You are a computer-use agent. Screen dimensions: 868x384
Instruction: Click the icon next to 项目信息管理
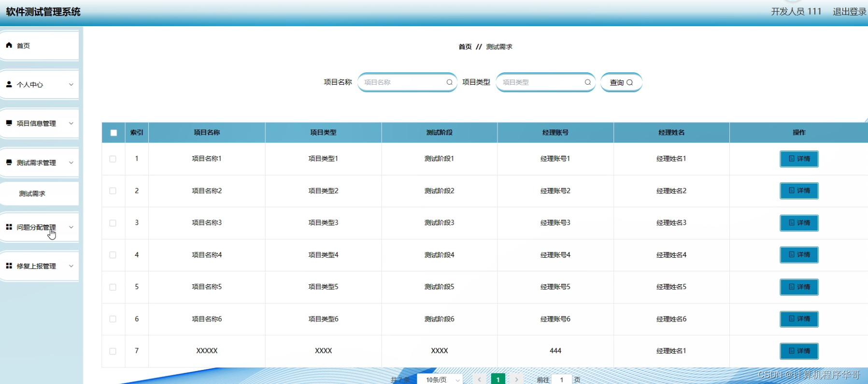pos(9,123)
